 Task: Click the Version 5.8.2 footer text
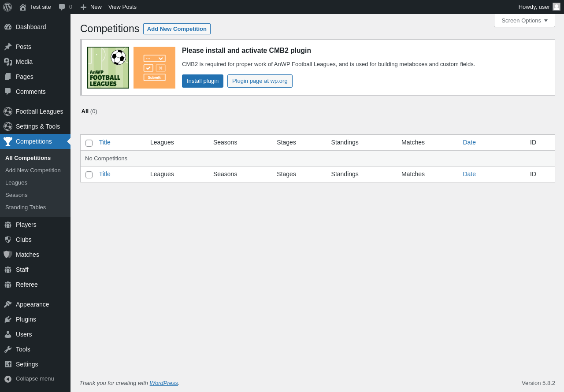point(538,383)
